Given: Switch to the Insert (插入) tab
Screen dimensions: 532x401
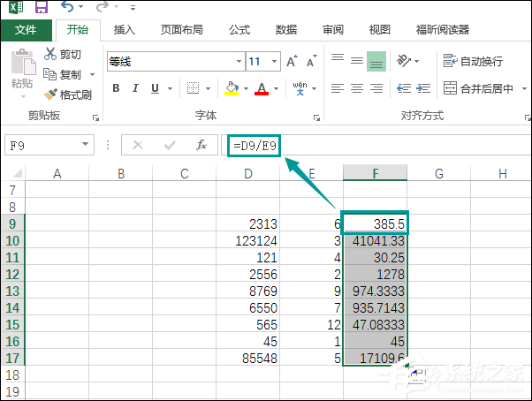Looking at the screenshot, I should coord(125,29).
